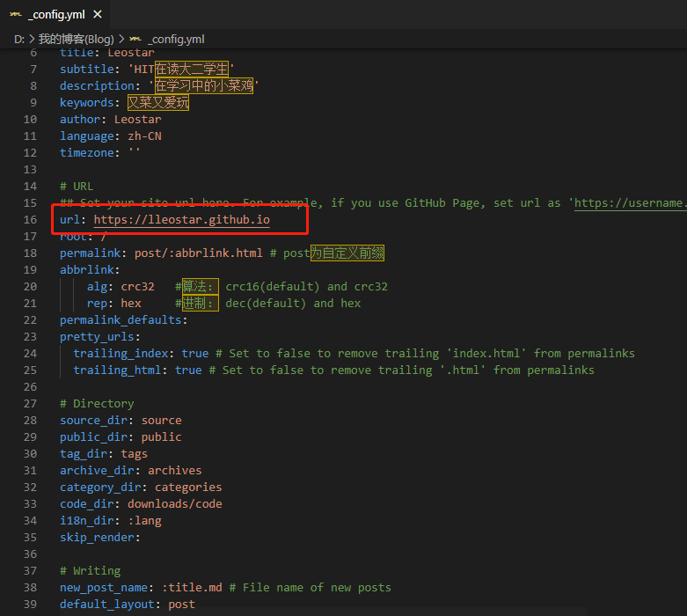This screenshot has height=616, width=687.
Task: Open the D: breadcrumb segment
Action: click(19, 39)
